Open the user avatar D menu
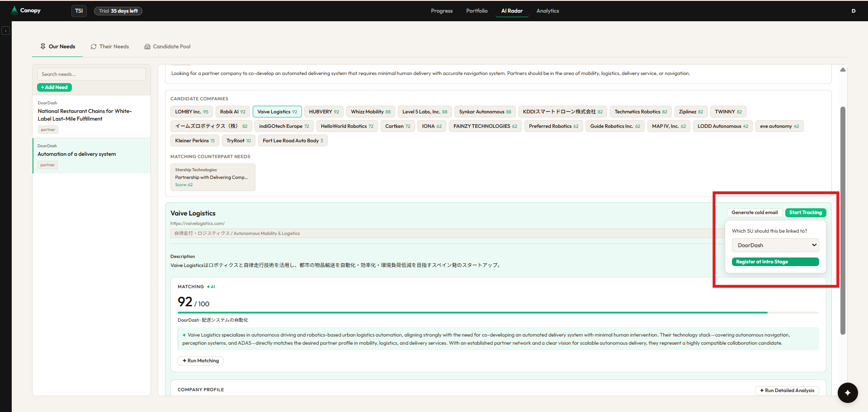This screenshot has width=868, height=412. [854, 11]
